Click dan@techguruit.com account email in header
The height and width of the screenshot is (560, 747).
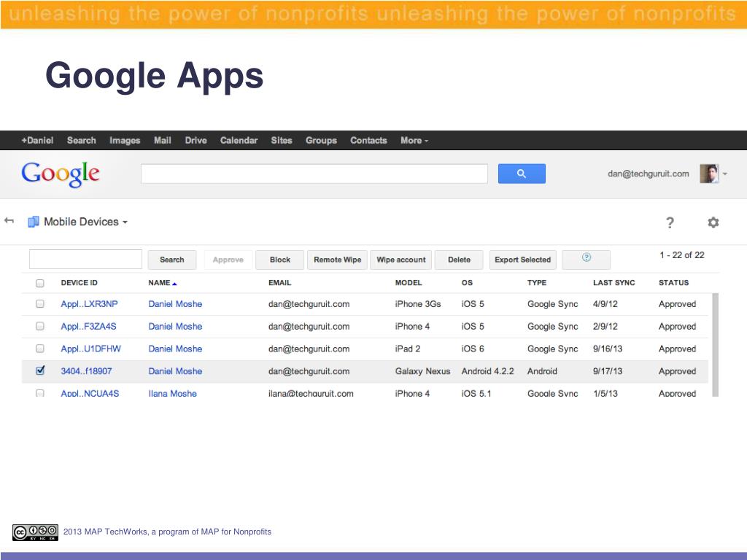click(x=649, y=174)
